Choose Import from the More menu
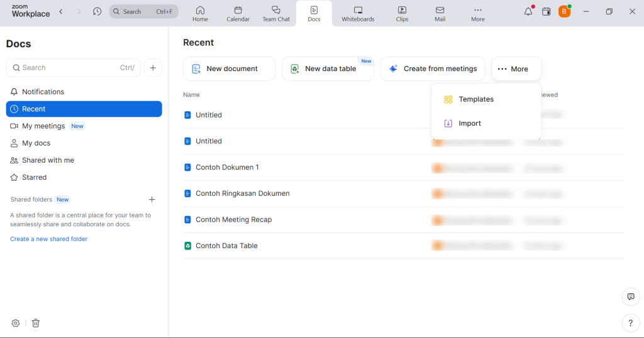 click(x=486, y=124)
